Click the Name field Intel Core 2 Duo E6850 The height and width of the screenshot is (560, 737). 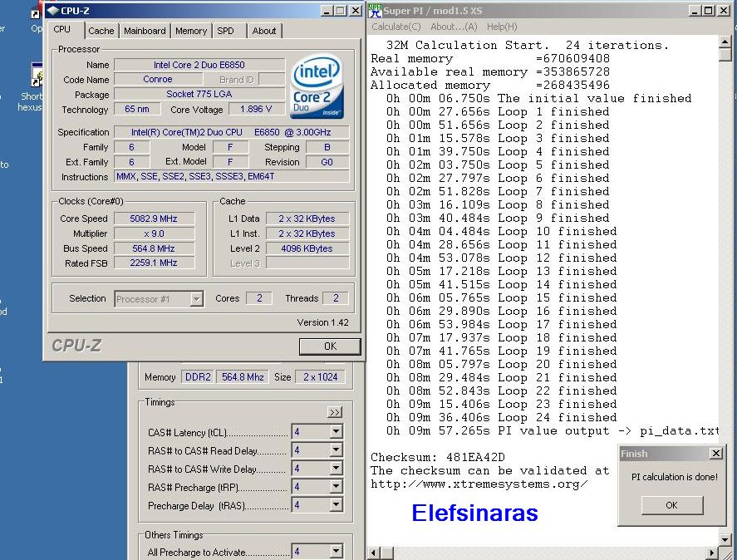click(x=199, y=65)
